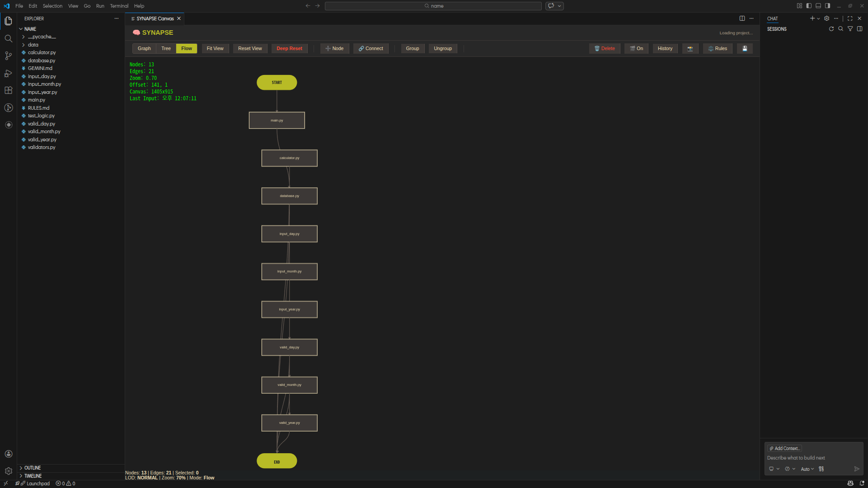
Task: Click the chat input field
Action: coord(809,458)
